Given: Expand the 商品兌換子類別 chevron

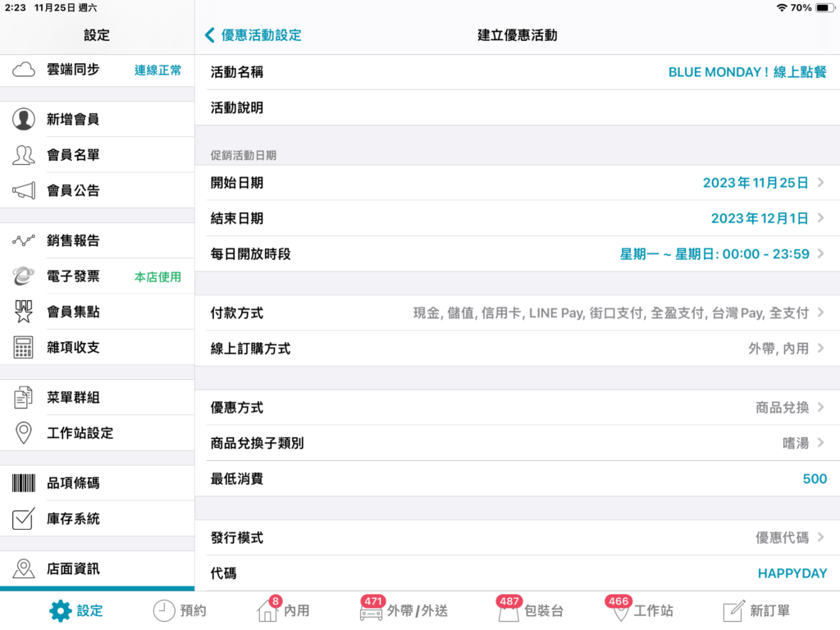Looking at the screenshot, I should [x=820, y=442].
